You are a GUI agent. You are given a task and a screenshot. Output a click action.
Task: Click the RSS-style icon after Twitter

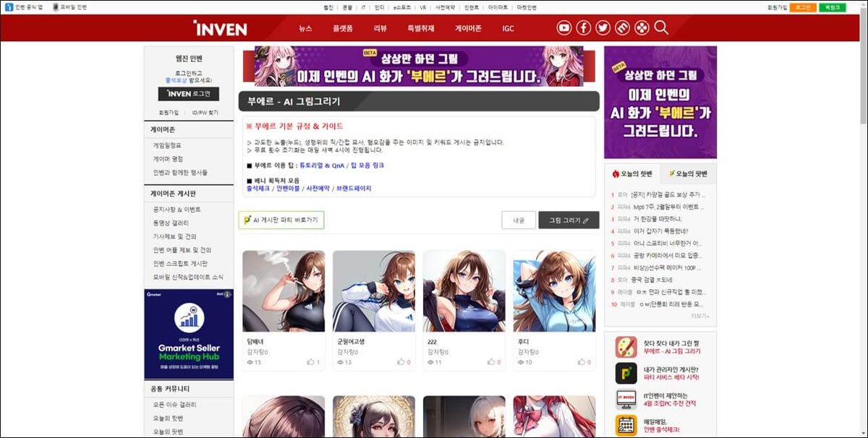623,28
